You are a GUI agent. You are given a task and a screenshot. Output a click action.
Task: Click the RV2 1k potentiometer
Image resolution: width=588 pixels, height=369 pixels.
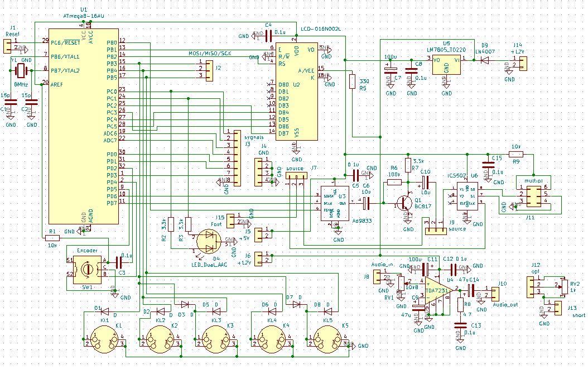[x=564, y=286]
